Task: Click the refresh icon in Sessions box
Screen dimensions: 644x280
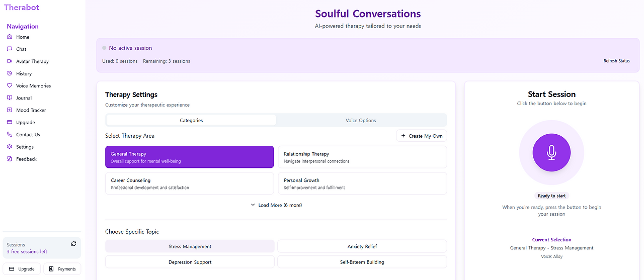Action: coord(73,244)
